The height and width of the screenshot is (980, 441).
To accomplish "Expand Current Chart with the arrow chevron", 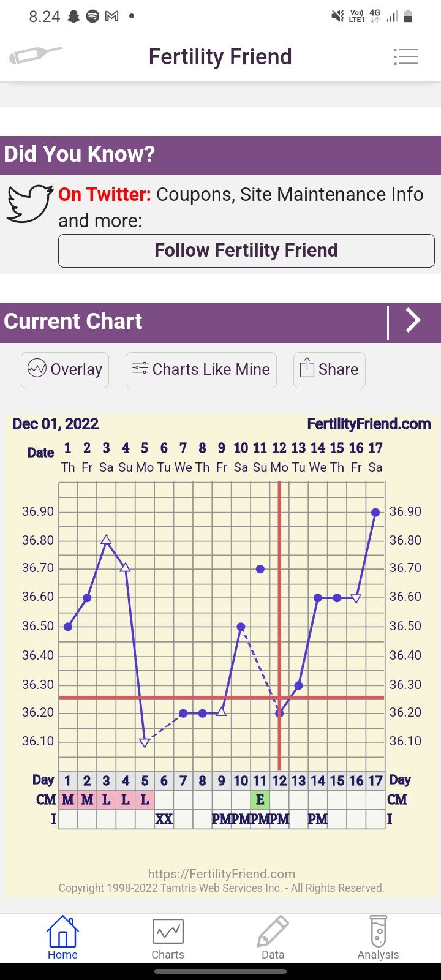I will coord(414,321).
